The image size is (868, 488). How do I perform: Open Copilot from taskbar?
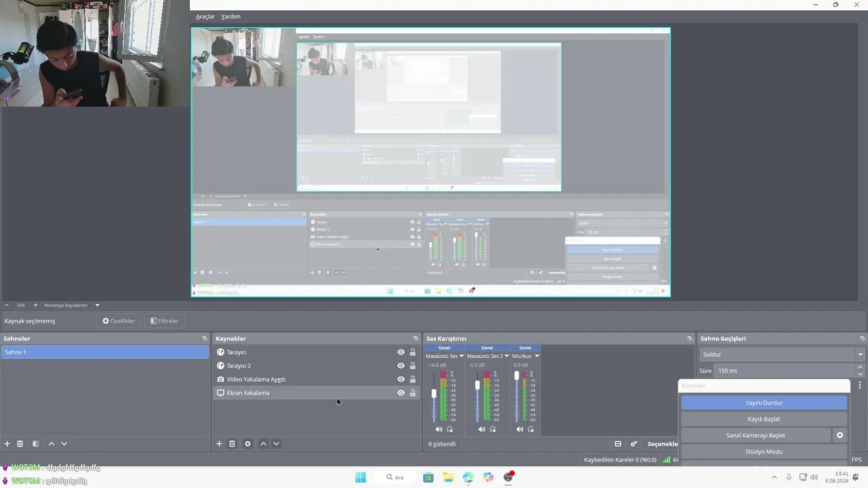click(488, 477)
